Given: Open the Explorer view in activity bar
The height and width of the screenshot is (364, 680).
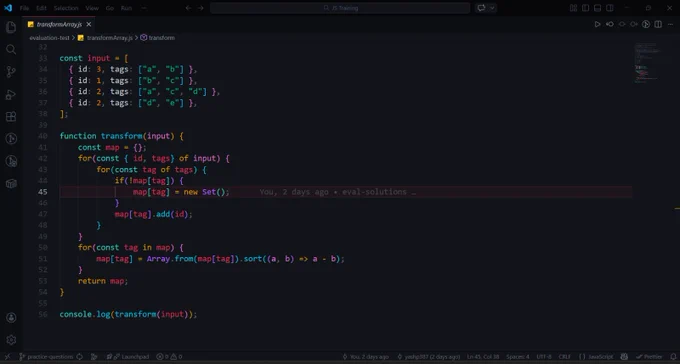Looking at the screenshot, I should (11, 27).
